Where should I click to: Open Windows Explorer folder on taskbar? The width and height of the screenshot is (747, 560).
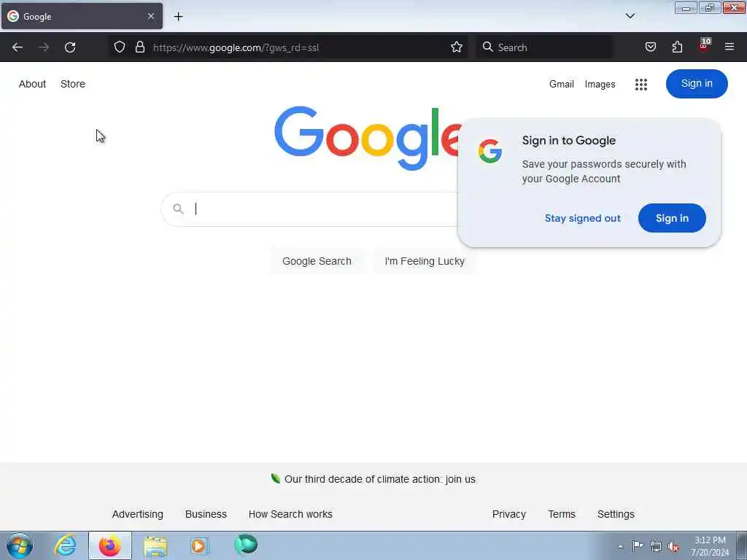click(155, 545)
